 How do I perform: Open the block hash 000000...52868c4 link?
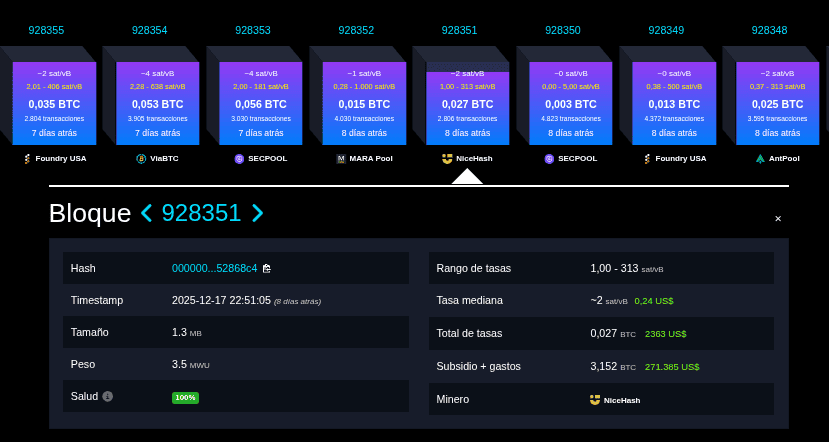(214, 268)
